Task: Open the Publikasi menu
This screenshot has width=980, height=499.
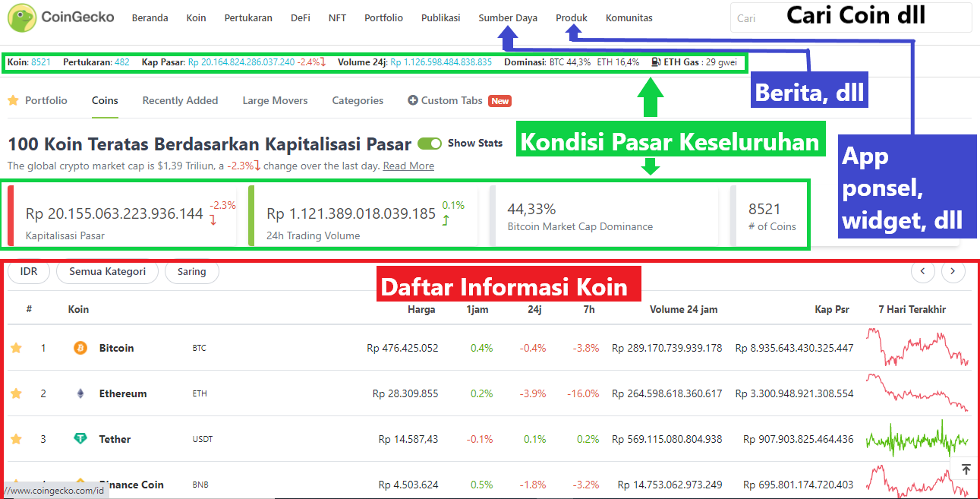Action: point(441,17)
